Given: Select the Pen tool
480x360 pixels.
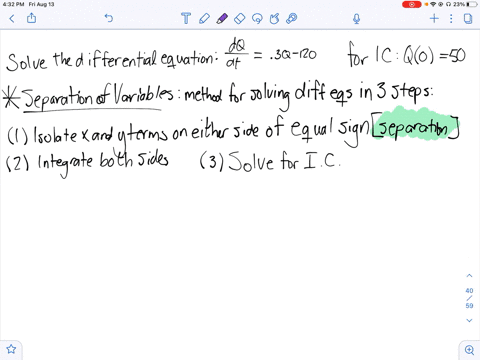Looking at the screenshot, I should (204, 18).
